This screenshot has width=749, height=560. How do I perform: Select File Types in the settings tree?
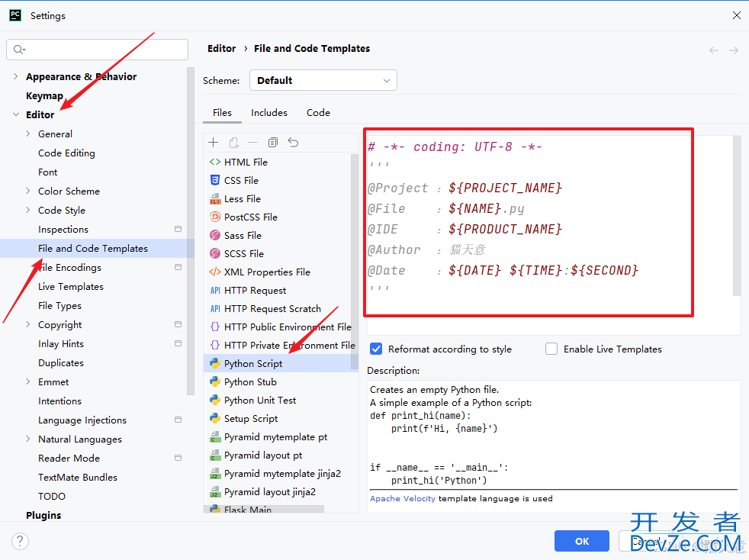point(59,306)
